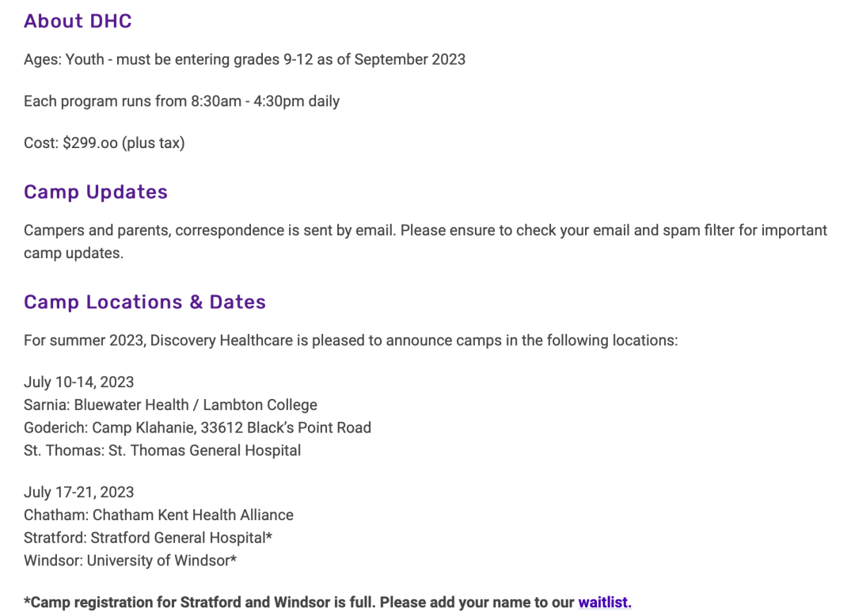Click the Goderich Camp Klahanie address line
Screen dimensions: 855x616
[x=197, y=428]
